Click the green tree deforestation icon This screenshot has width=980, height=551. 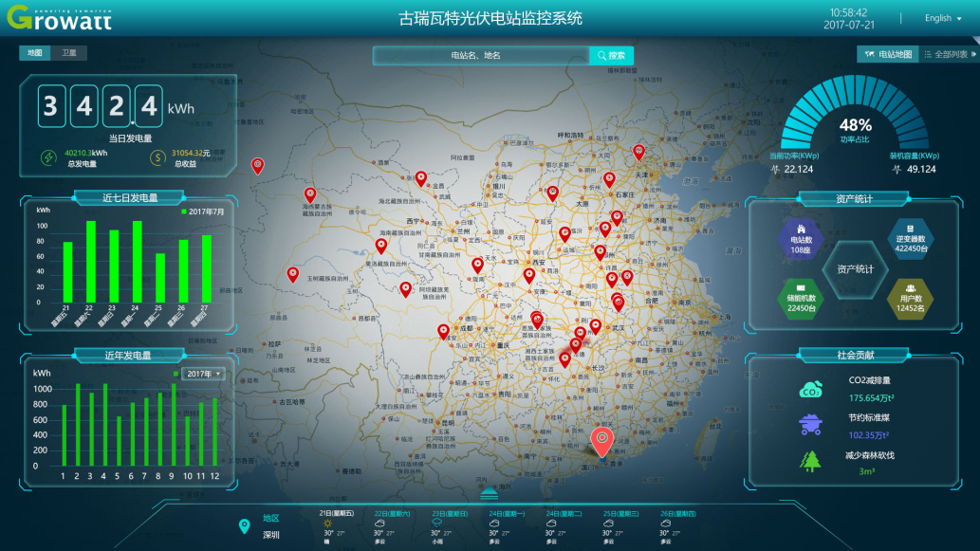click(x=810, y=462)
